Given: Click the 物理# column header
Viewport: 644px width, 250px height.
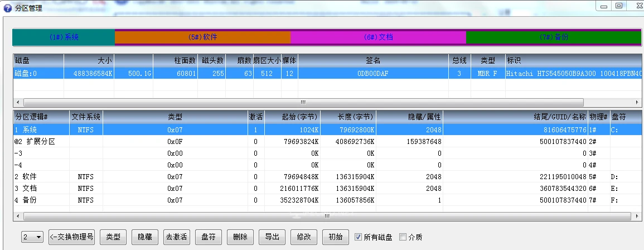Looking at the screenshot, I should 599,117.
